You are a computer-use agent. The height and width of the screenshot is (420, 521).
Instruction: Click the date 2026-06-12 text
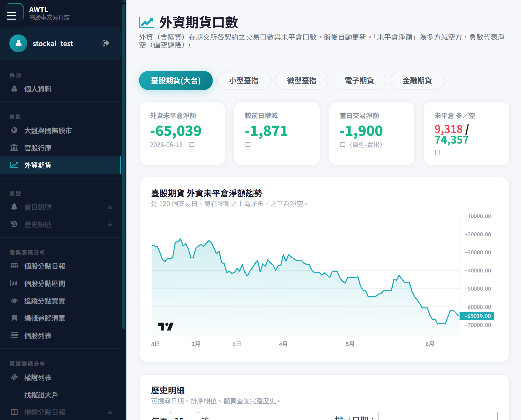(x=166, y=145)
